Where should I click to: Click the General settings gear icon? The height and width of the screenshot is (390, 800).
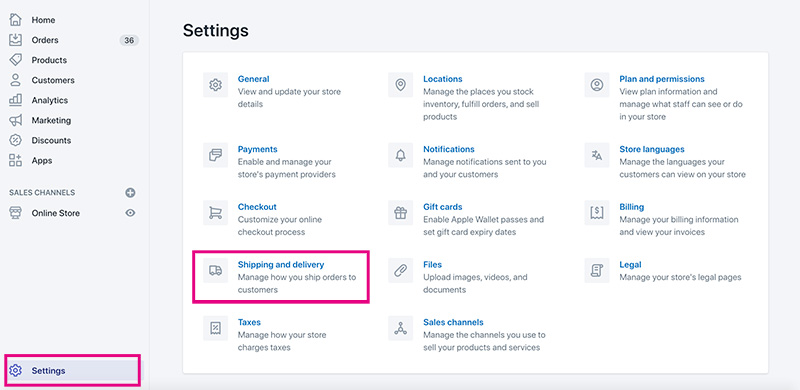(215, 85)
